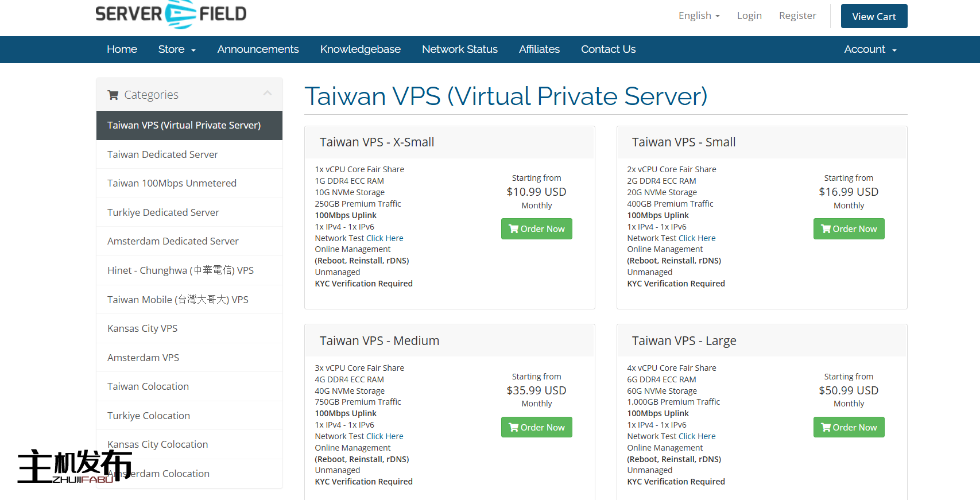Click the View Cart button
Screen dimensions: 980x500
(874, 16)
